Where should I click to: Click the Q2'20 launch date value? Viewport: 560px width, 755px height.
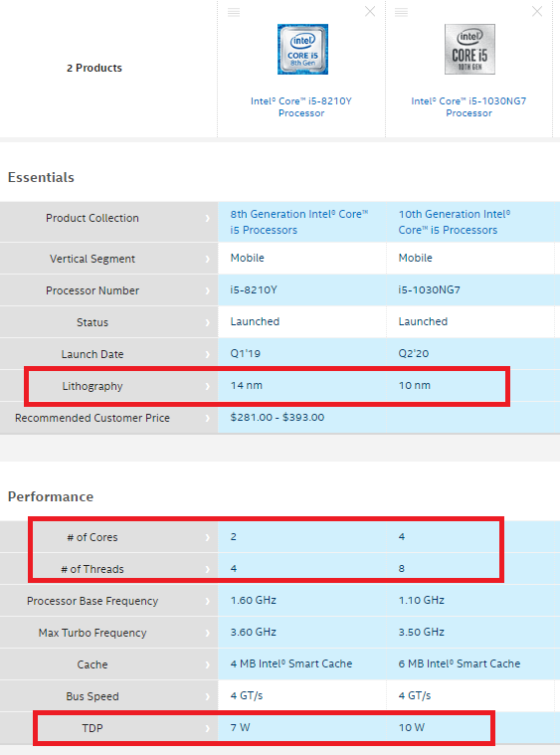pos(414,353)
